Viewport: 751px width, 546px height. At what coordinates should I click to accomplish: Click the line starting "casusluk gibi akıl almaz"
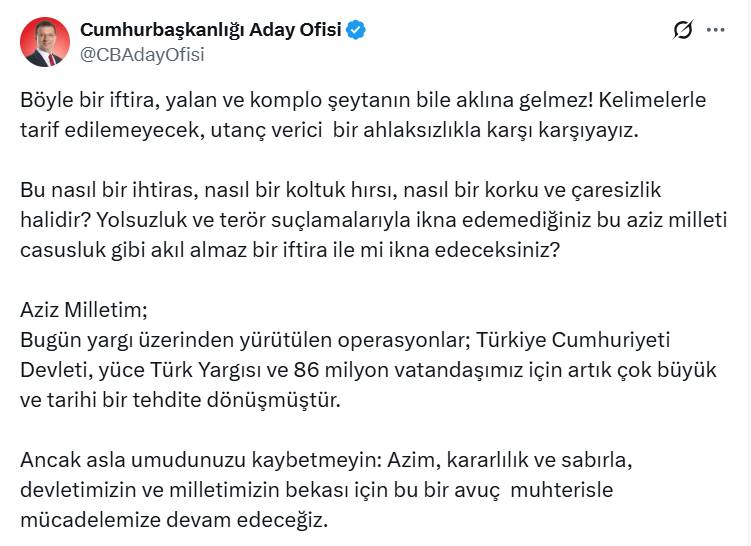[290, 247]
